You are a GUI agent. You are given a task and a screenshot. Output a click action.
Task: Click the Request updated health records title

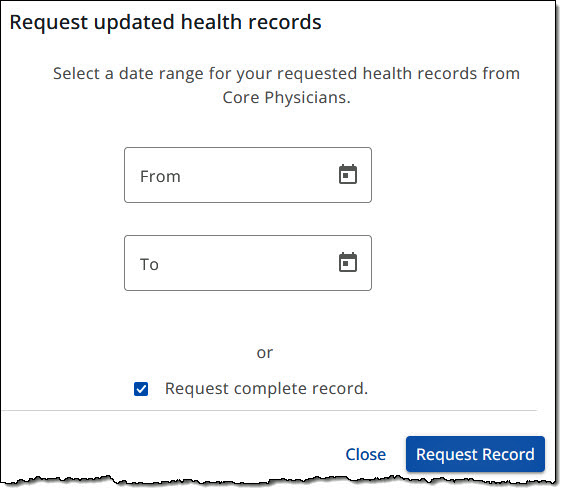click(x=165, y=22)
